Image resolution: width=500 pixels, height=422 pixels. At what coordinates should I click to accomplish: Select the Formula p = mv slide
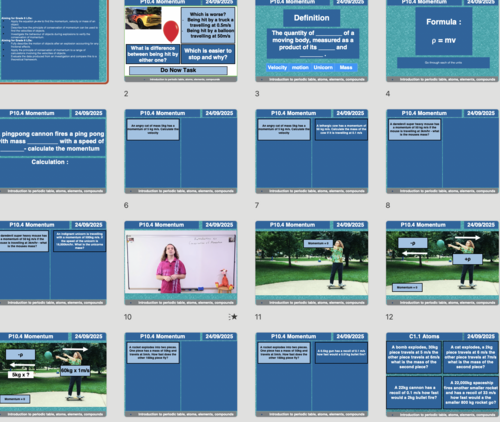(x=442, y=41)
